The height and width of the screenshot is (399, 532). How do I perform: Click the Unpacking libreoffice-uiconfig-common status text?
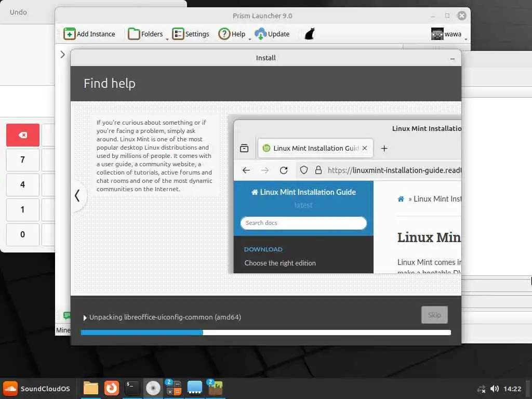click(165, 317)
